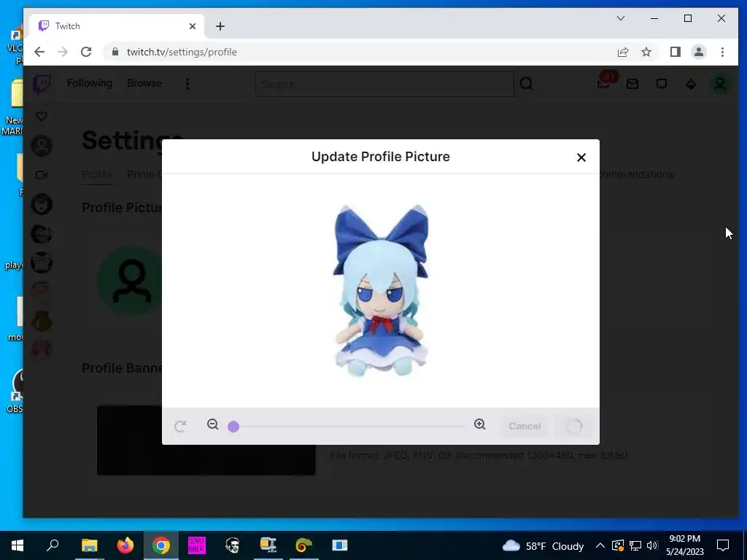Close the Twitch browser tab
747x560 pixels.
[193, 26]
